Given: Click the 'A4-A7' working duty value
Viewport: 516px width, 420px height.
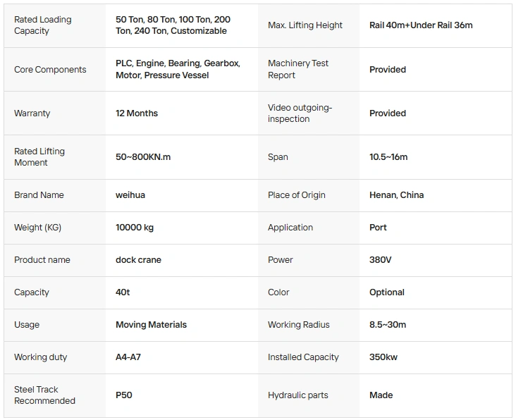Looking at the screenshot, I should [128, 357].
